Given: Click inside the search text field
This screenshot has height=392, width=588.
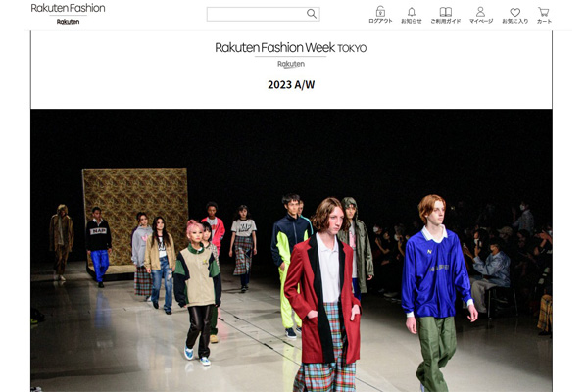Looking at the screenshot, I should click(x=257, y=14).
